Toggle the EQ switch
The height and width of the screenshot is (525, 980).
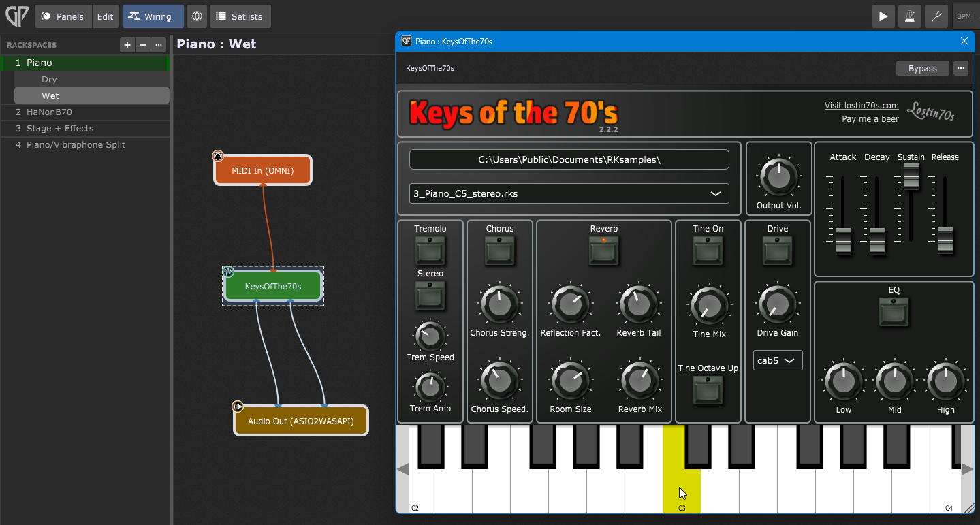click(x=894, y=312)
